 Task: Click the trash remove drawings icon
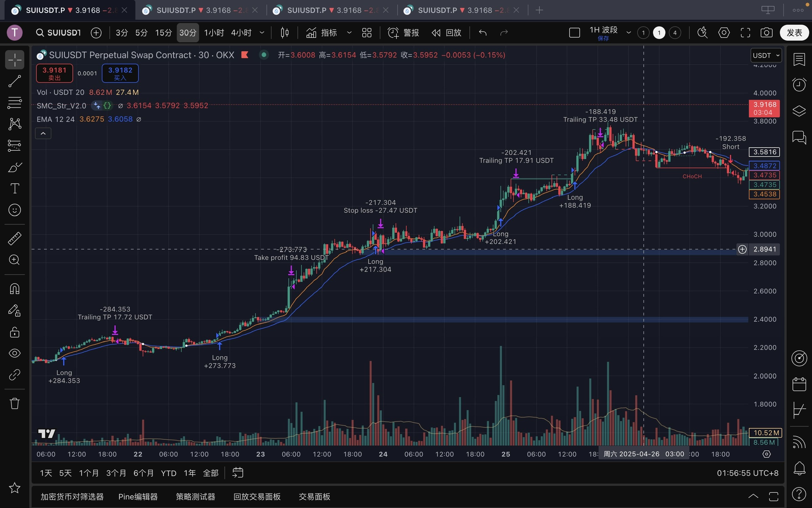[15, 403]
